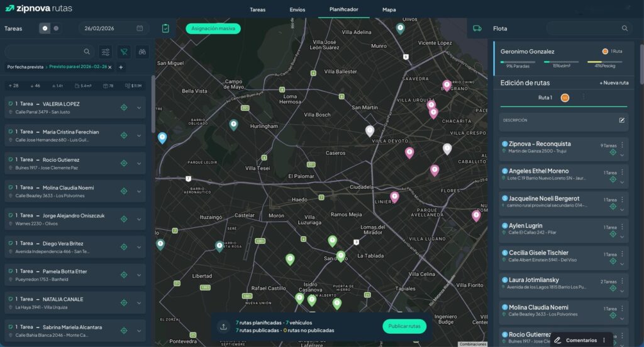Screen dimensions: 644x347
Task: Open the Comentarios three-dot menu
Action: click(x=604, y=341)
